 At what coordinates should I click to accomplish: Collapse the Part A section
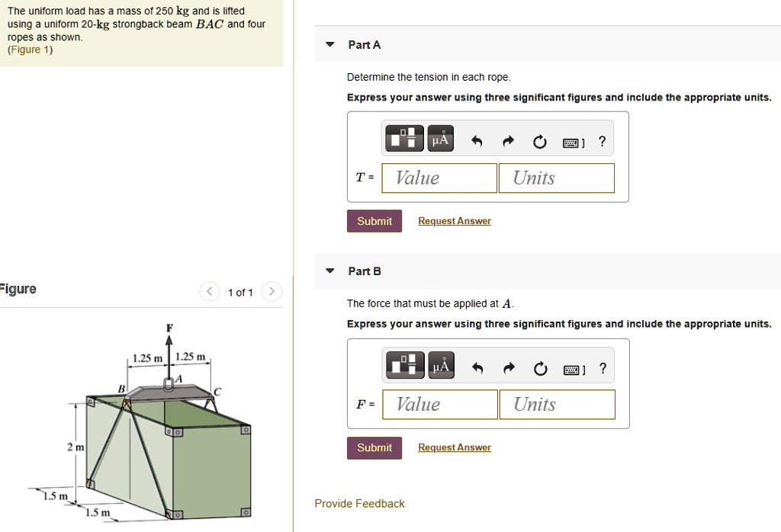[x=329, y=45]
